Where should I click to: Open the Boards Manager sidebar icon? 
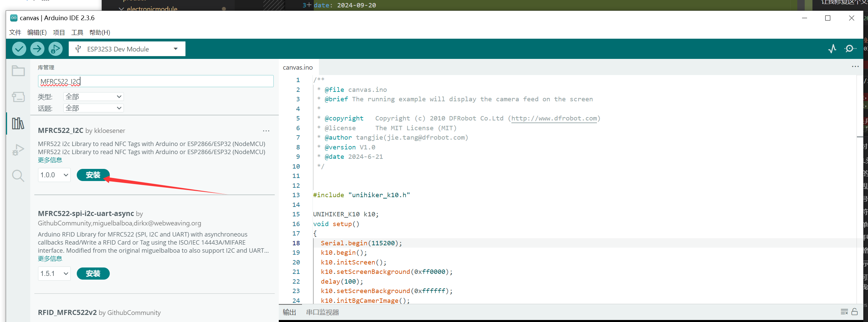pyautogui.click(x=18, y=97)
